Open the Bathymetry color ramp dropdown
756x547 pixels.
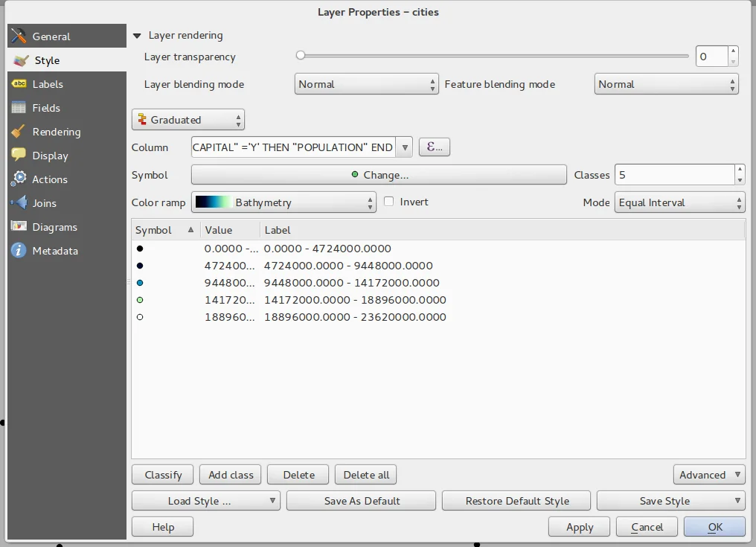pos(284,202)
